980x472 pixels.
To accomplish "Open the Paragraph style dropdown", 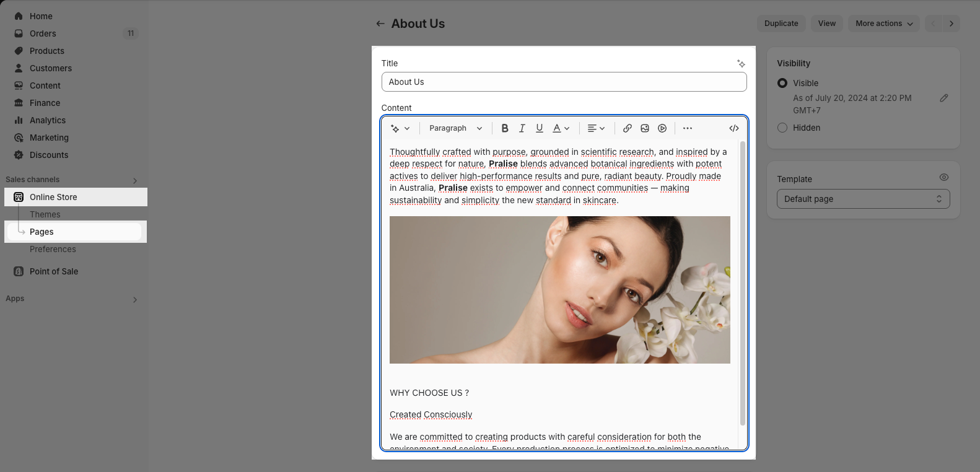I will pos(455,128).
